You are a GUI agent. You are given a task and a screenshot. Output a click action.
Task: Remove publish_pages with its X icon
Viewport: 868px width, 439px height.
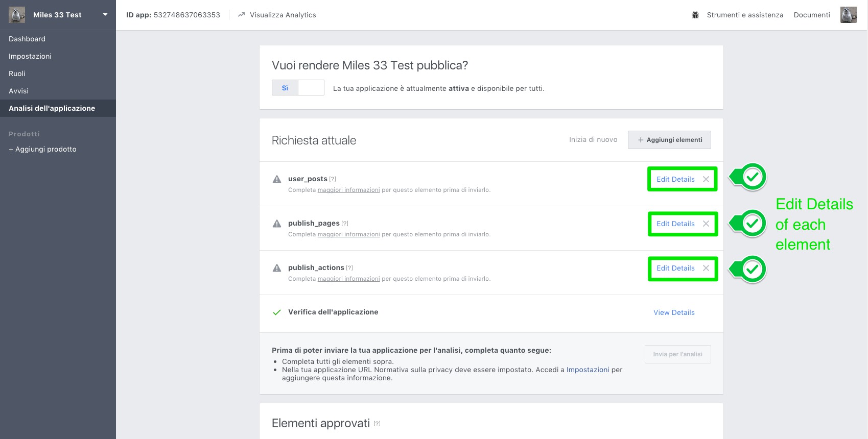point(706,224)
